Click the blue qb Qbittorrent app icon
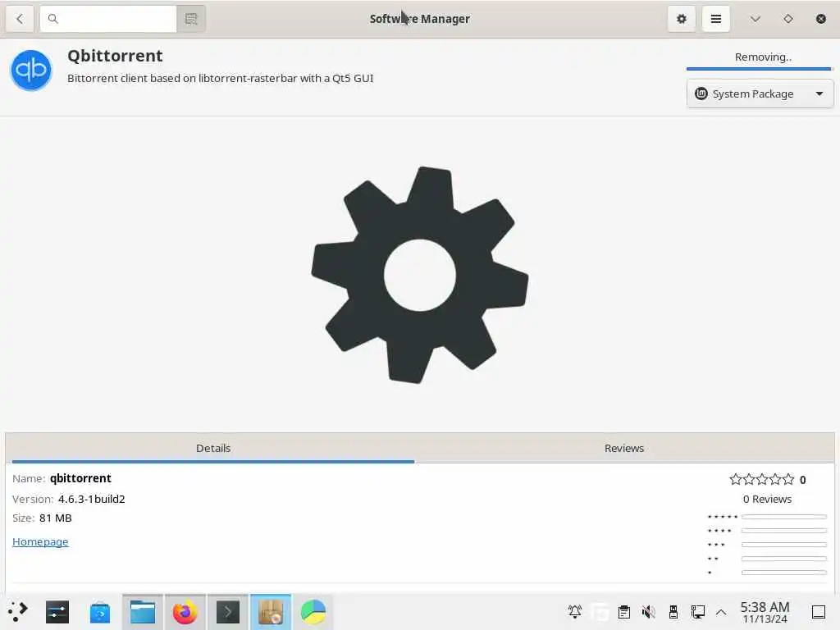 tap(31, 70)
